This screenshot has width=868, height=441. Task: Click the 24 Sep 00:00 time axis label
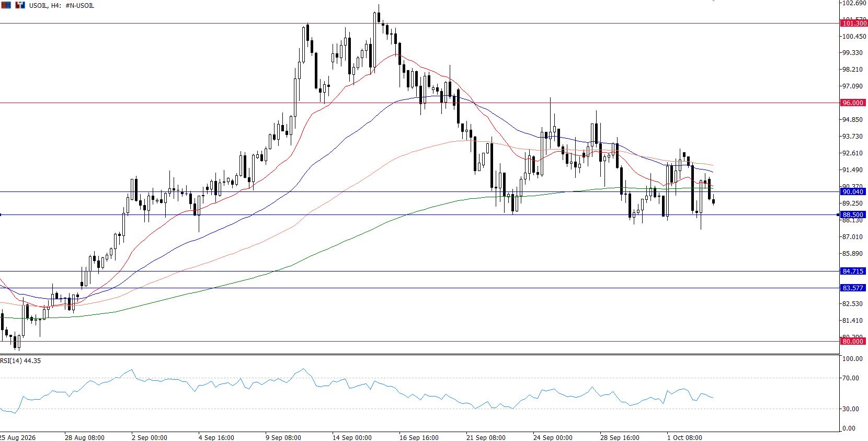click(553, 438)
